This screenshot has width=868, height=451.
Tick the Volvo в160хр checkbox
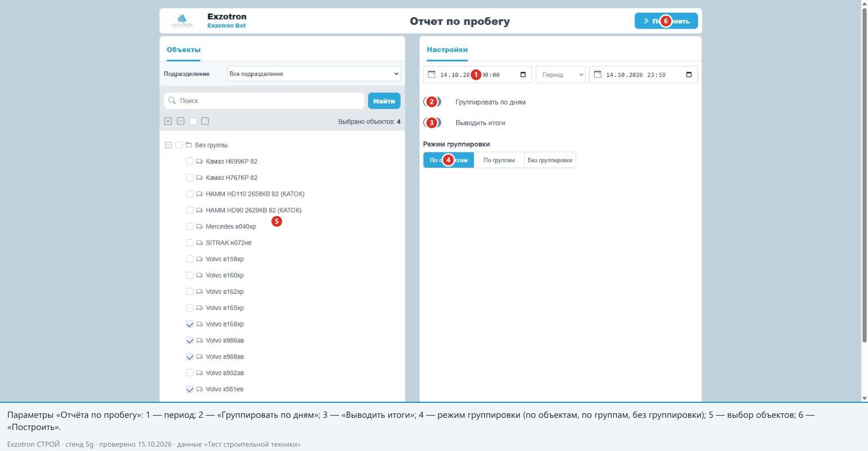coord(190,275)
